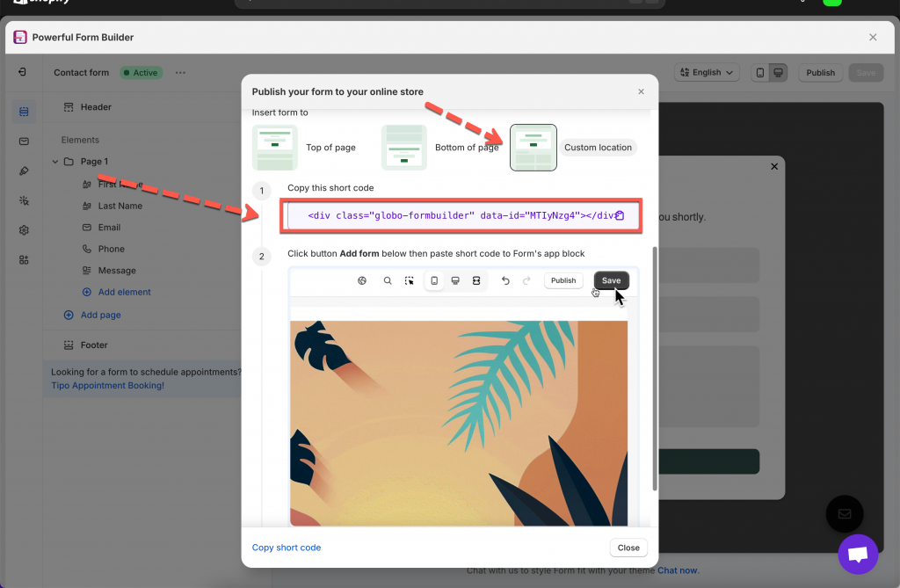The image size is (900, 588).
Task: Open the Settings gear in left sidebar
Action: coord(24,230)
